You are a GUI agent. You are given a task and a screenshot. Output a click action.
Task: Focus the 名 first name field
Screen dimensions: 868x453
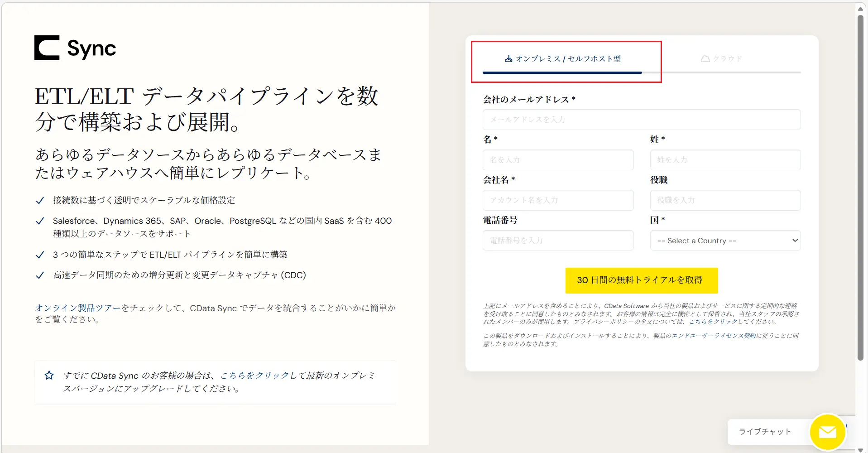558,160
